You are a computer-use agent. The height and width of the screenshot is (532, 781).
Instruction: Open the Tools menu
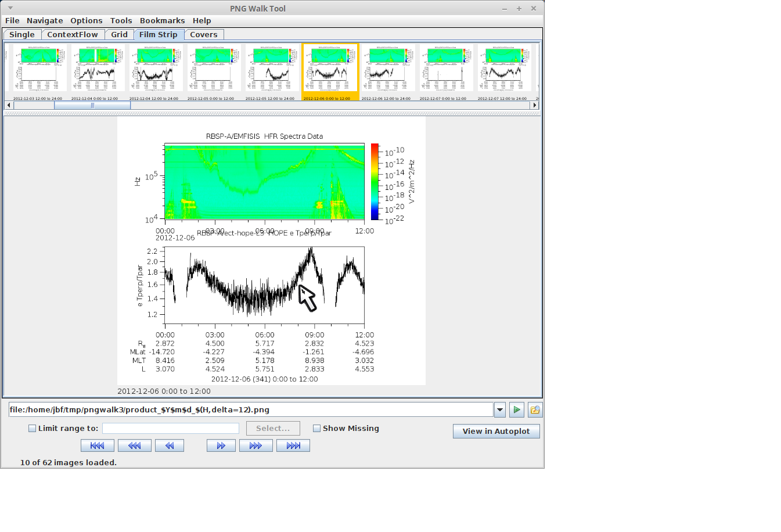[121, 21]
